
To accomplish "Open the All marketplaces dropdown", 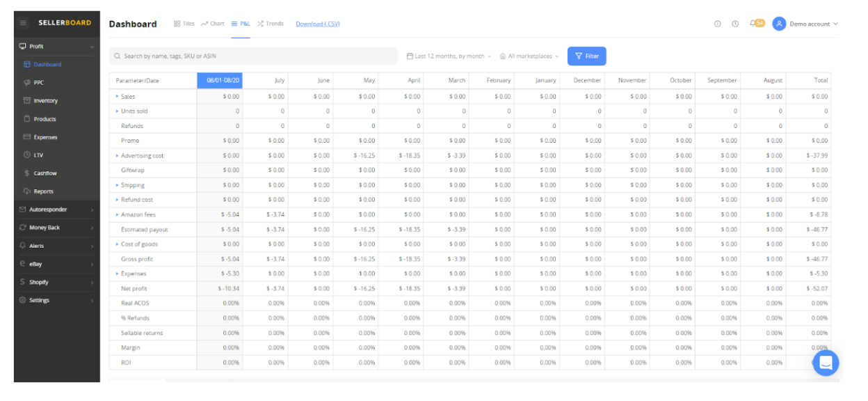I will 529,56.
